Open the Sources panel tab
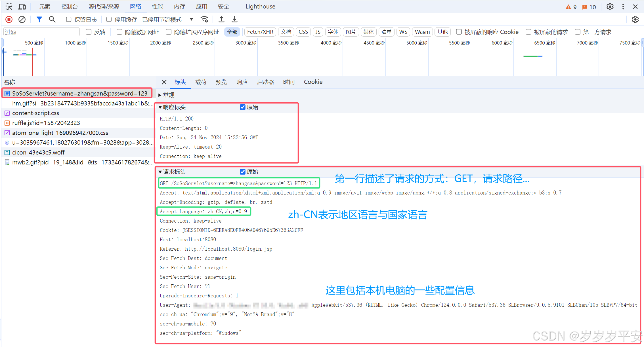This screenshot has height=347, width=644. (x=104, y=7)
